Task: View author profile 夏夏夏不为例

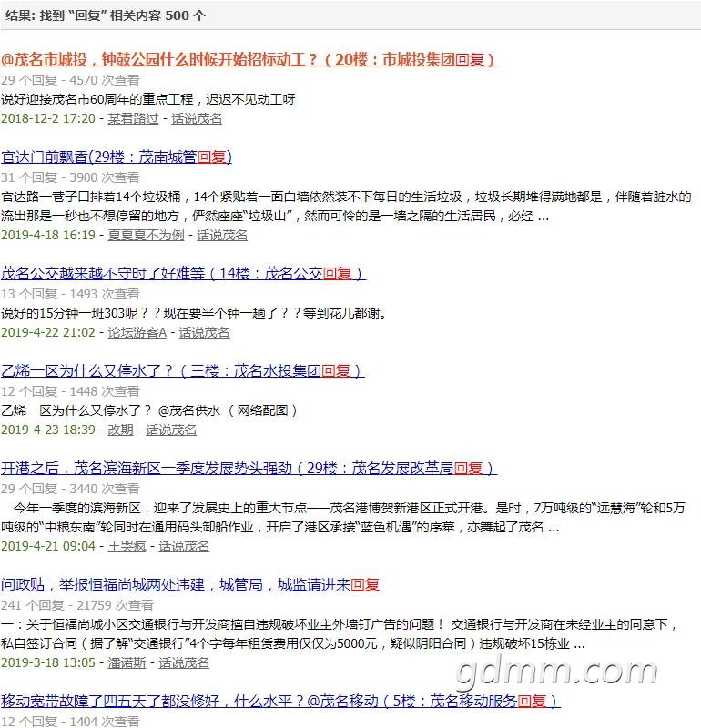Action: pos(146,236)
